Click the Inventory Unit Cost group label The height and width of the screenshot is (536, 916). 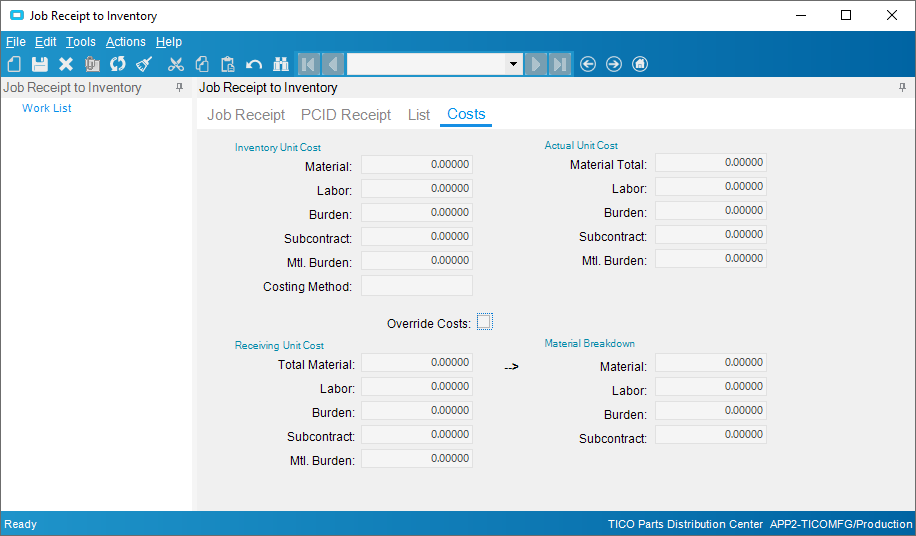click(x=277, y=148)
